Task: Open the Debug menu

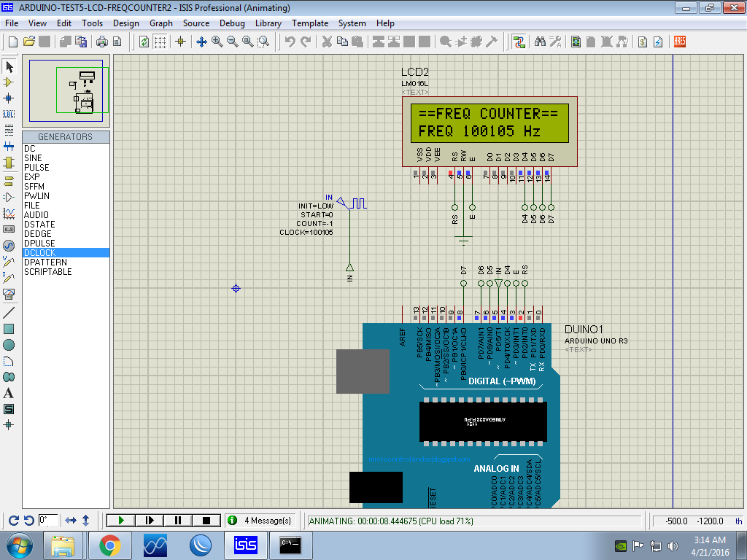Action: point(232,23)
